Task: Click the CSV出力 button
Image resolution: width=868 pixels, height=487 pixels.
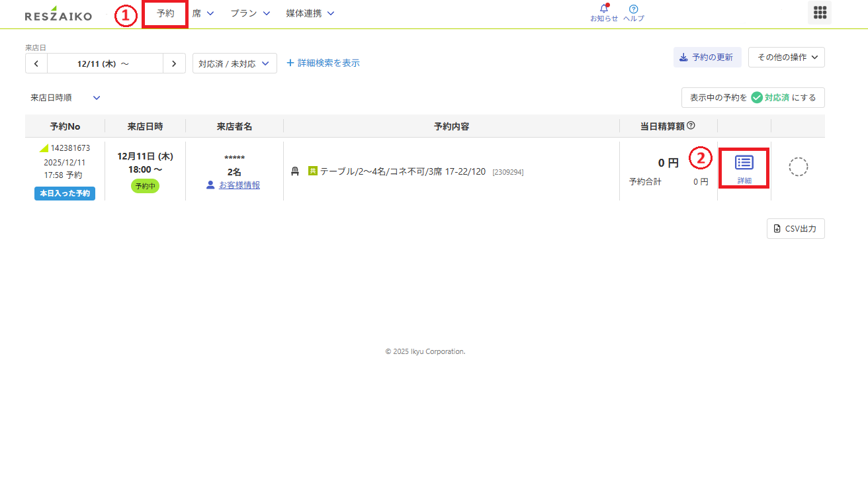Action: pos(795,228)
